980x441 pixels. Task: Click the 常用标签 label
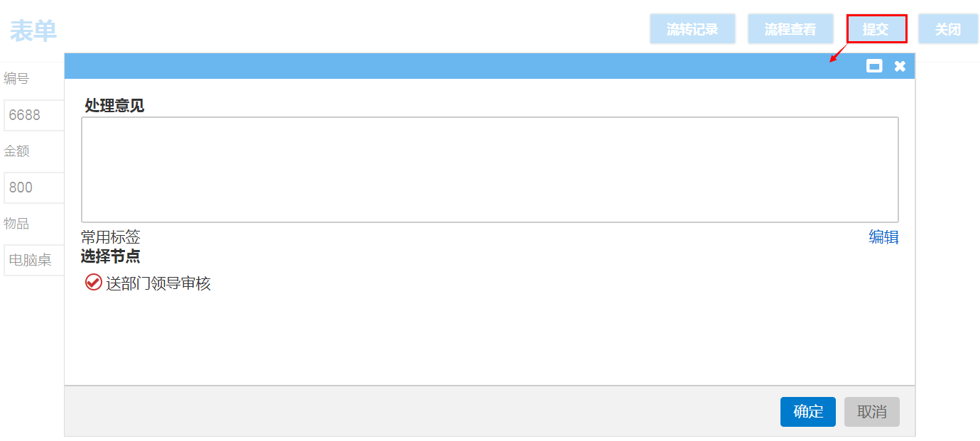111,237
